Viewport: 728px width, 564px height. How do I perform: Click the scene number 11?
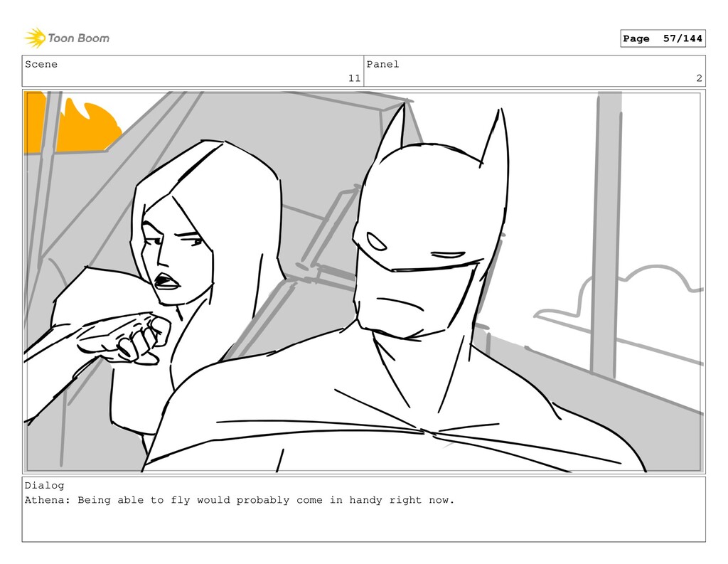[x=354, y=78]
